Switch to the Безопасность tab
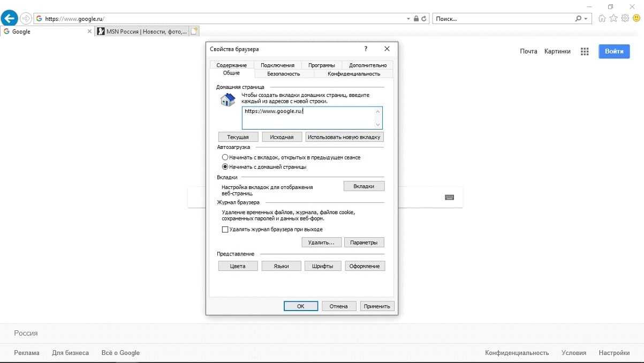This screenshot has width=644, height=363. coord(284,74)
